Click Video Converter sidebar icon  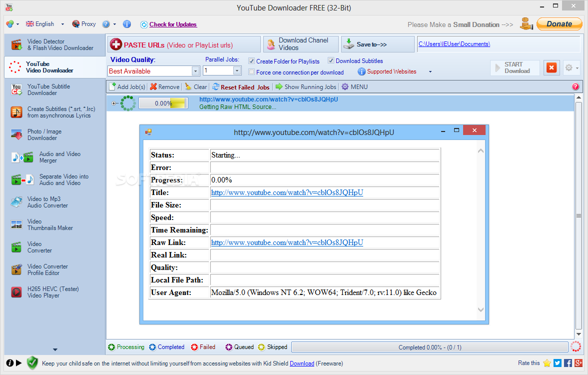(x=16, y=247)
